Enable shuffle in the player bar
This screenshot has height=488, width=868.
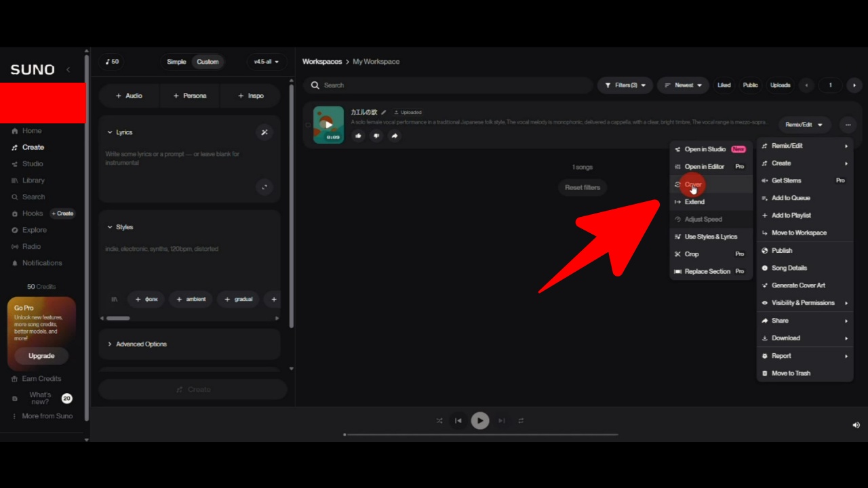(439, 421)
